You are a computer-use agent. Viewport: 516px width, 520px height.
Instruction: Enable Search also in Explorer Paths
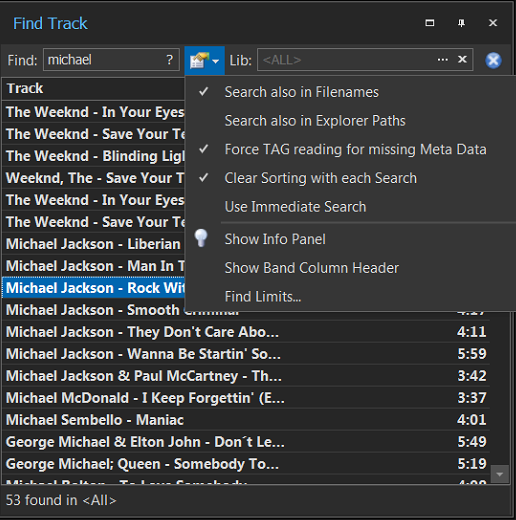point(350,121)
